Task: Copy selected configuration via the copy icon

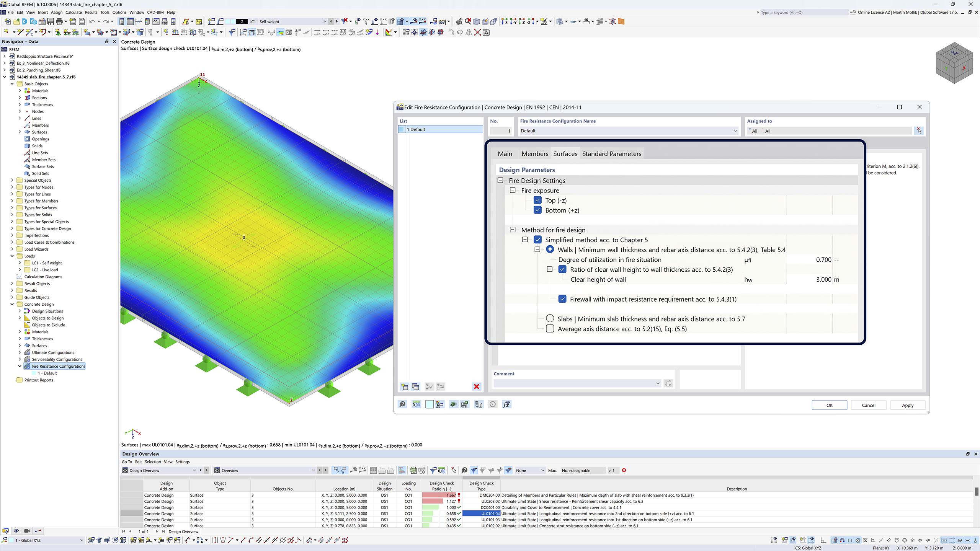Action: pyautogui.click(x=415, y=386)
